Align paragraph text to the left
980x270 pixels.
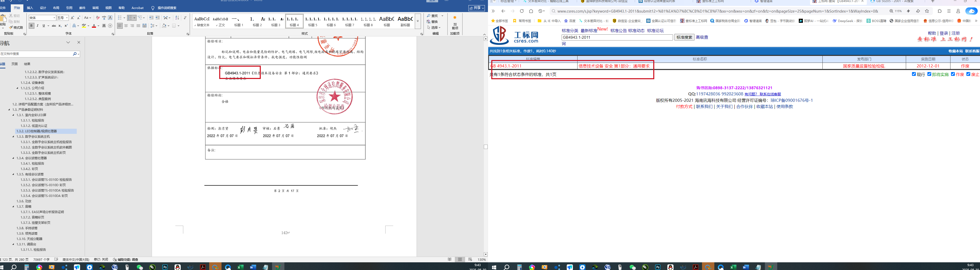[x=120, y=26]
